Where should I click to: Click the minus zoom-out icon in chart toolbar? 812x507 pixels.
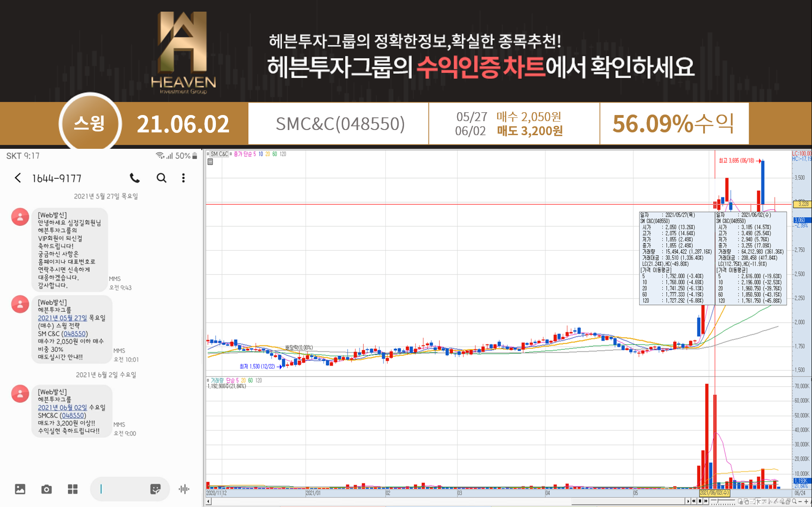coord(800,502)
